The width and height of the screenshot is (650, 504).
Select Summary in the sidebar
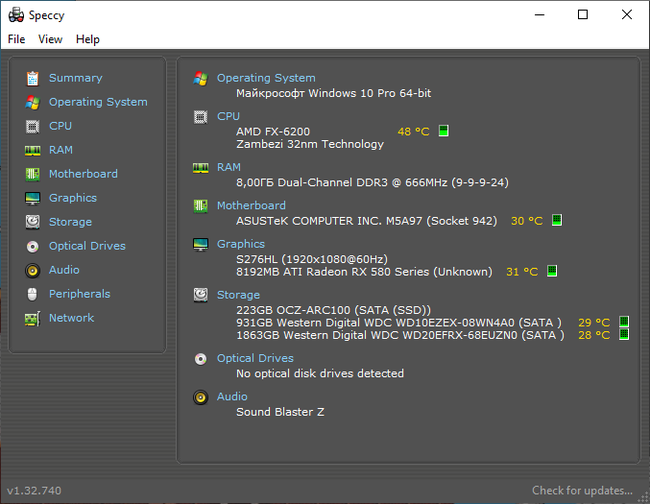pyautogui.click(x=75, y=78)
